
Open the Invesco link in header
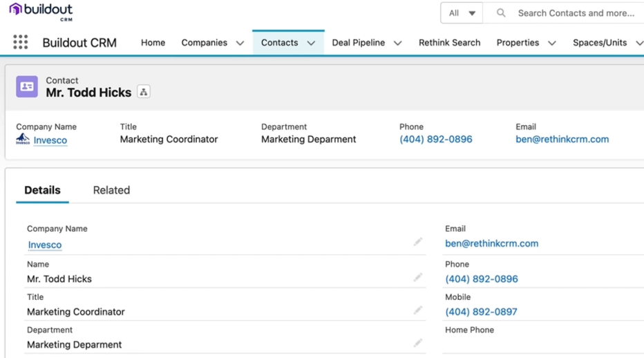(x=50, y=140)
